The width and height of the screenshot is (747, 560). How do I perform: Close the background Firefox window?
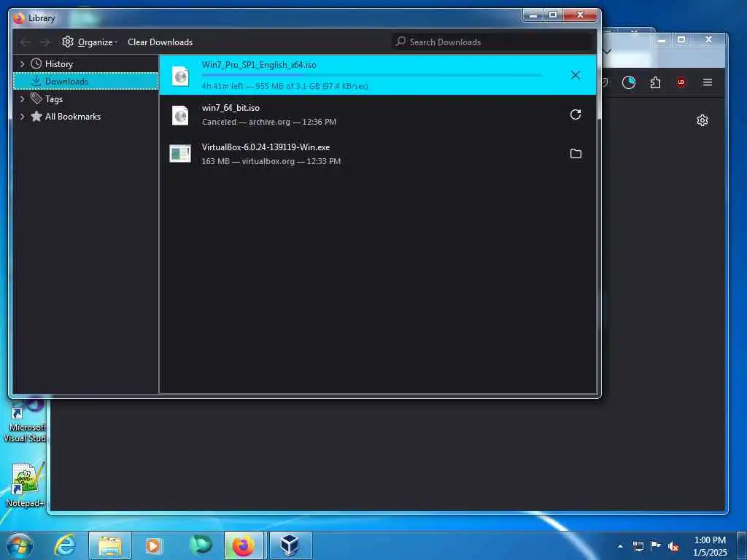(708, 39)
